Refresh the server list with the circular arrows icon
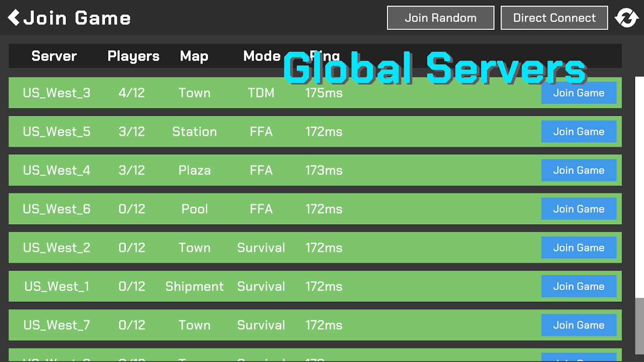The height and width of the screenshot is (362, 644). tap(626, 18)
